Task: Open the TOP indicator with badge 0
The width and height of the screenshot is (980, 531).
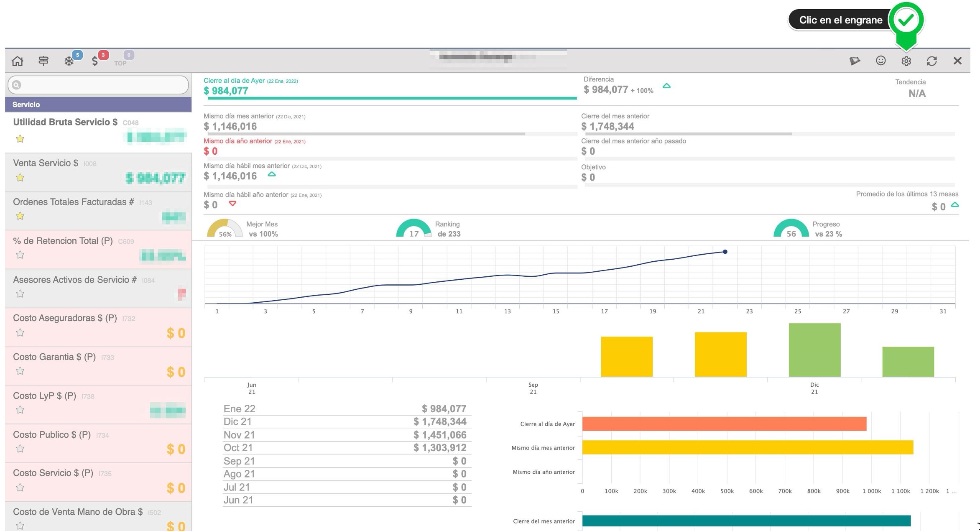Action: click(120, 63)
